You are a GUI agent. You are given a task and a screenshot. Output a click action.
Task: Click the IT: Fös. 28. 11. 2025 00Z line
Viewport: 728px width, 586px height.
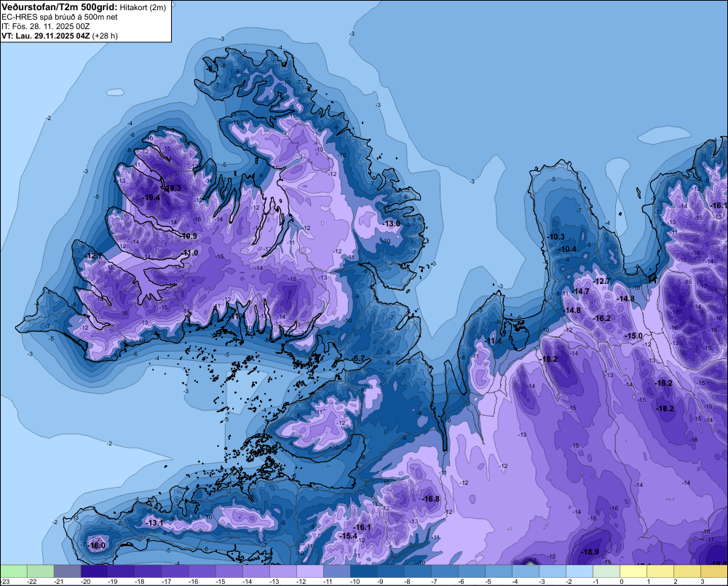pos(45,26)
